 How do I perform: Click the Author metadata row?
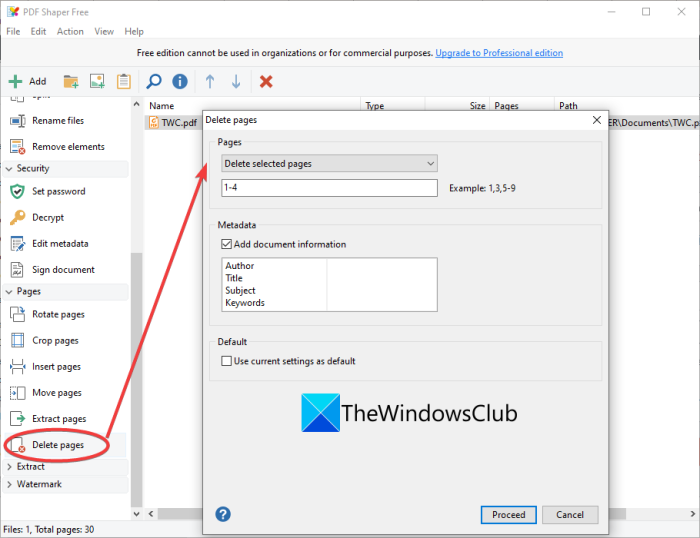(x=329, y=266)
